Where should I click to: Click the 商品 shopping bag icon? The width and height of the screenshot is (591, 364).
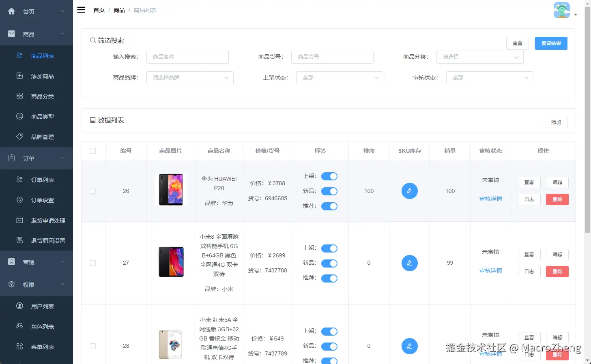(11, 34)
